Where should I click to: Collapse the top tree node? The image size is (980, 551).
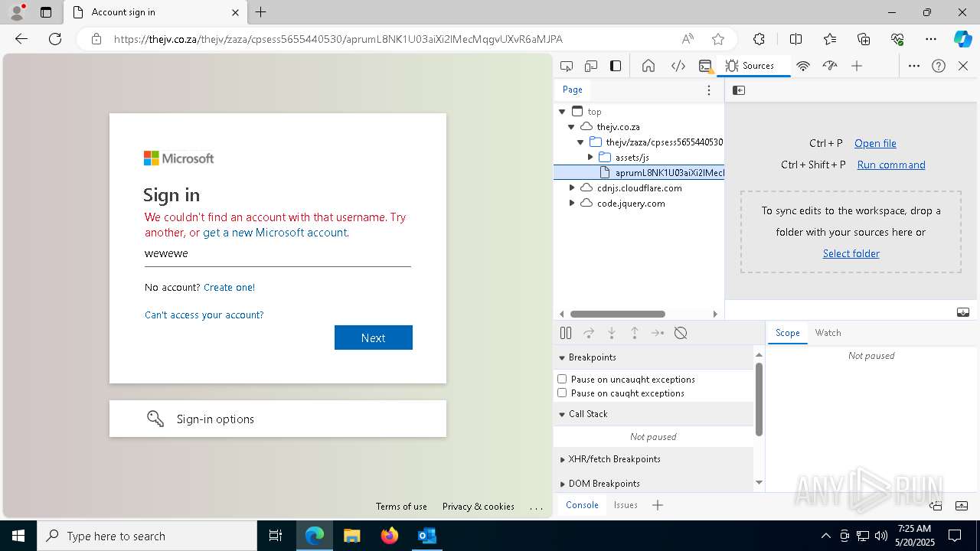tap(562, 112)
